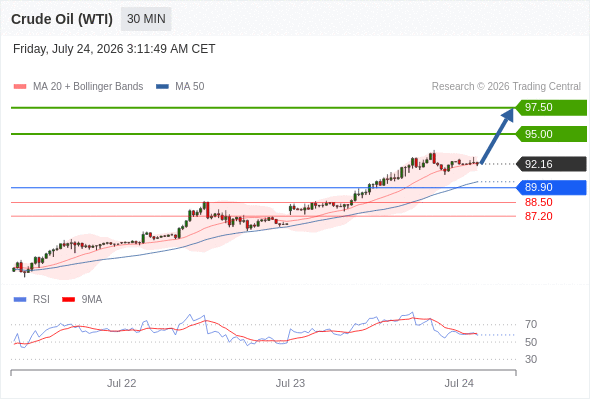Viewport: 590px width, 400px height.
Task: Click the Jul 23 date axis label
Action: (x=290, y=383)
